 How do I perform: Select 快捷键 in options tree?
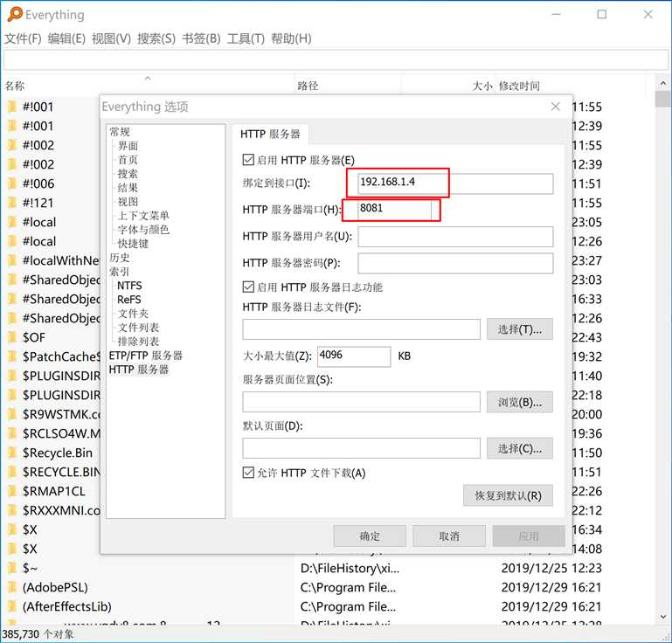134,244
